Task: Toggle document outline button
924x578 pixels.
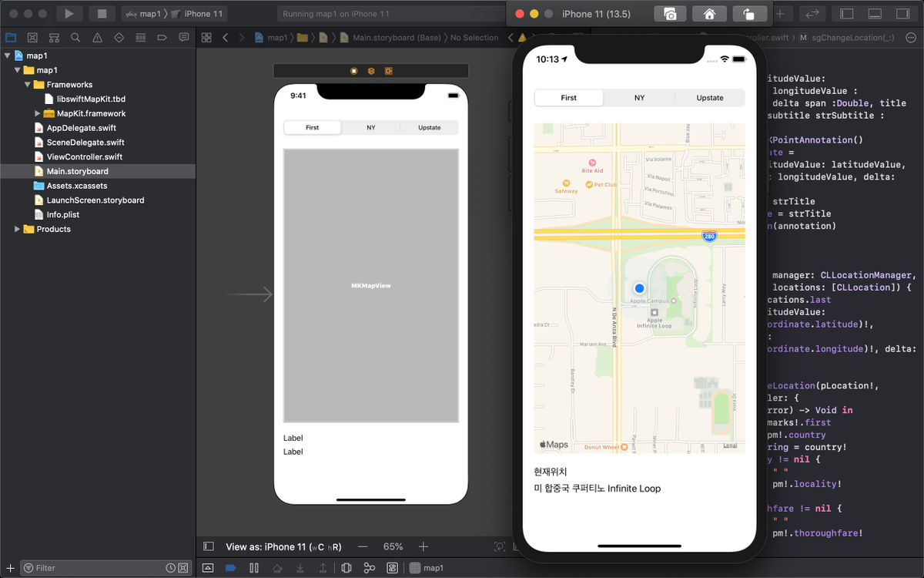Action: pos(209,546)
